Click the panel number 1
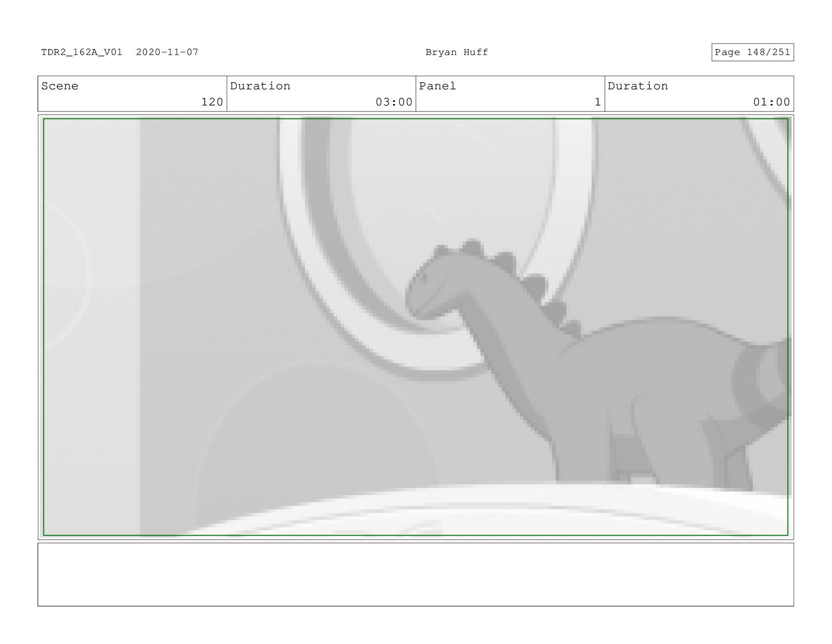 pos(598,102)
